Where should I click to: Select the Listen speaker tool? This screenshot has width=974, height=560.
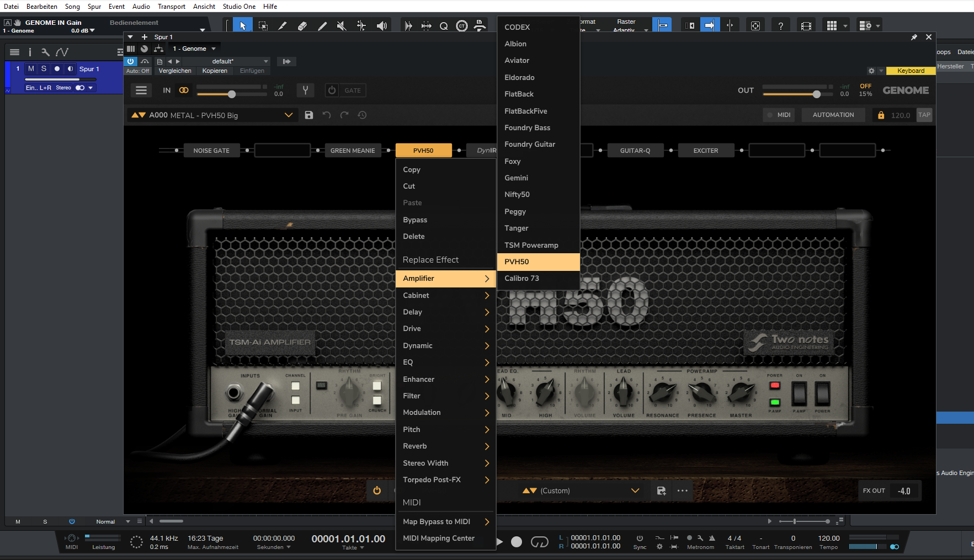(381, 26)
